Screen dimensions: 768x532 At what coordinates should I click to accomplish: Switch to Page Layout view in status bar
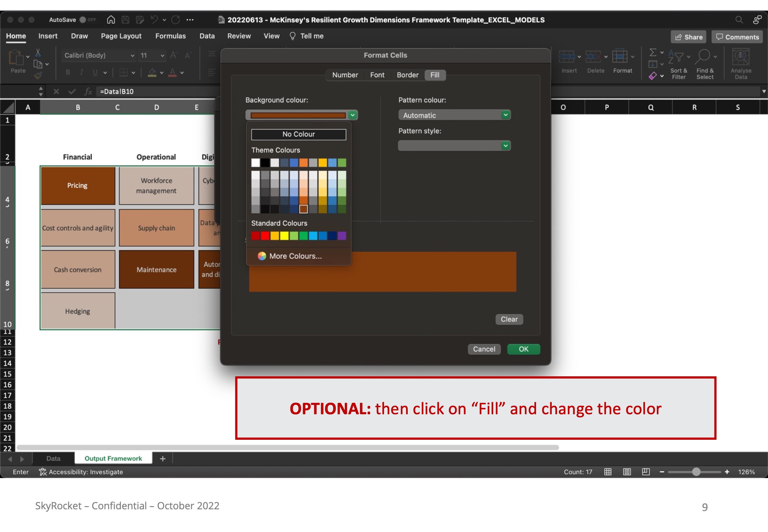(627, 472)
